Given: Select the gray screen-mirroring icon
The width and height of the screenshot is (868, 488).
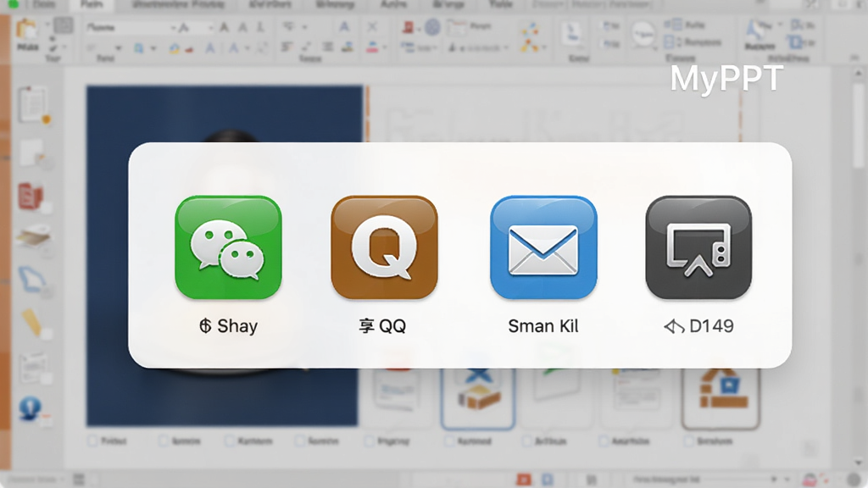Looking at the screenshot, I should point(698,247).
